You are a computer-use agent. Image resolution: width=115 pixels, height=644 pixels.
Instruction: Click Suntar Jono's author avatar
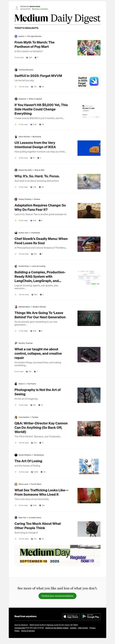[16, 233]
